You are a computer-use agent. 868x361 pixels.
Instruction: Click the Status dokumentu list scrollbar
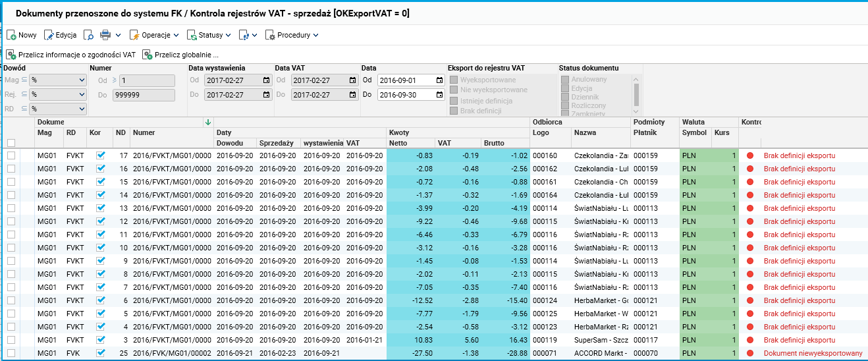tap(636, 90)
